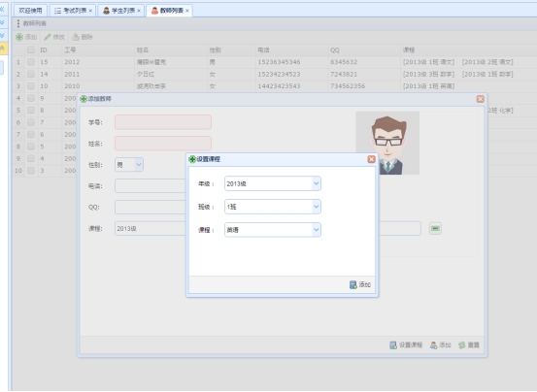Click the QQ input field
Image resolution: width=537 pixels, height=392 pixels.
pyautogui.click(x=151, y=208)
